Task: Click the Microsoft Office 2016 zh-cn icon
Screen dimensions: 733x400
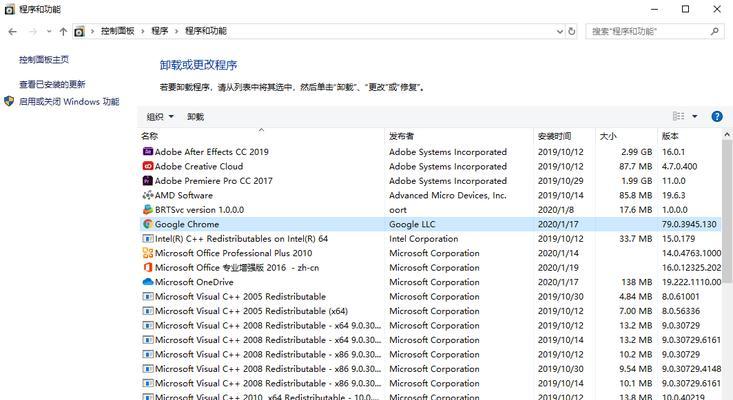Action: (148, 267)
